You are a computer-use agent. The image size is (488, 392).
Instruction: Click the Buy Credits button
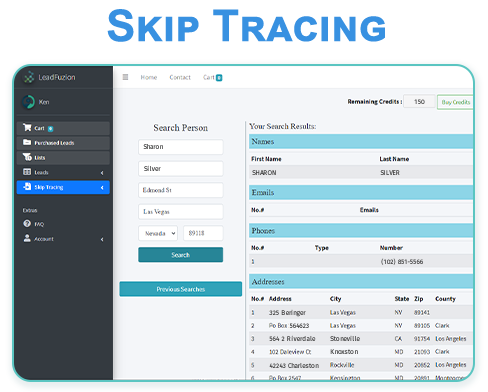[456, 102]
